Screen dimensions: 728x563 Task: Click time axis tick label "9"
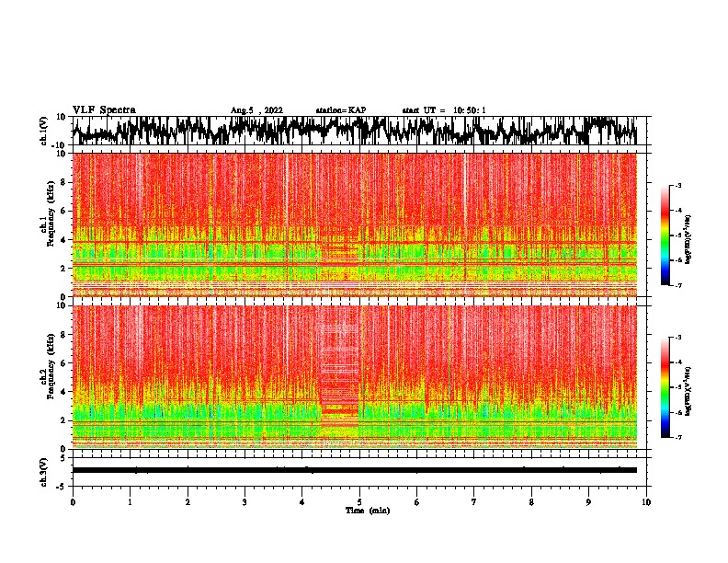[588, 502]
